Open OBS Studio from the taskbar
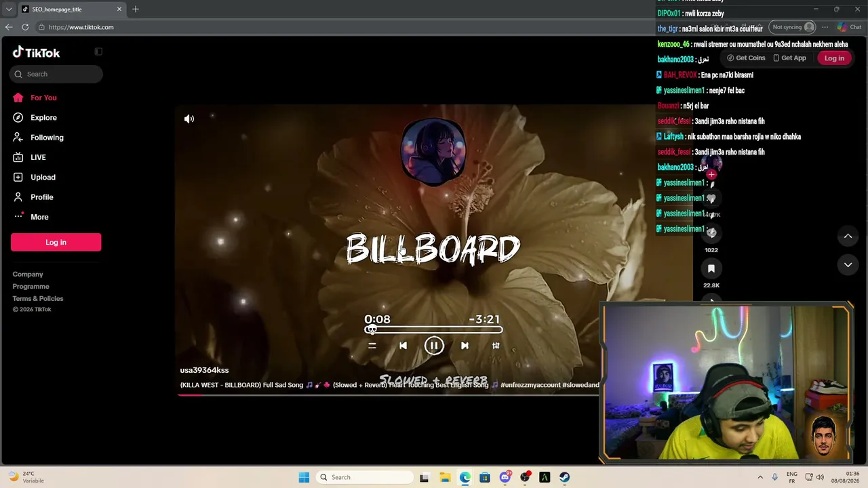This screenshot has height=488, width=868. (x=525, y=477)
